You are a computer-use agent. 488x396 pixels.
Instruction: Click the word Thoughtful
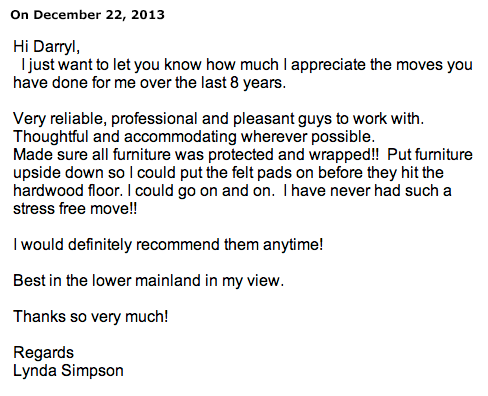click(x=51, y=137)
